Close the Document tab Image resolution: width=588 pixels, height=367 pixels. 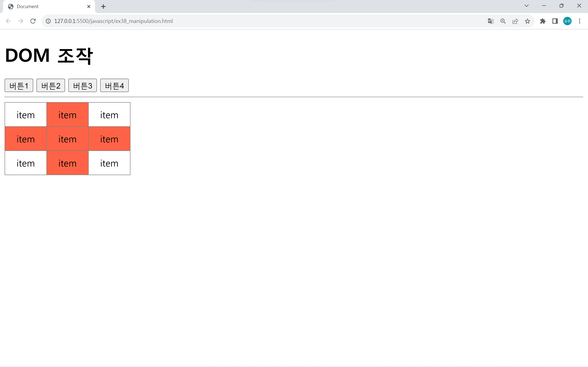[89, 7]
